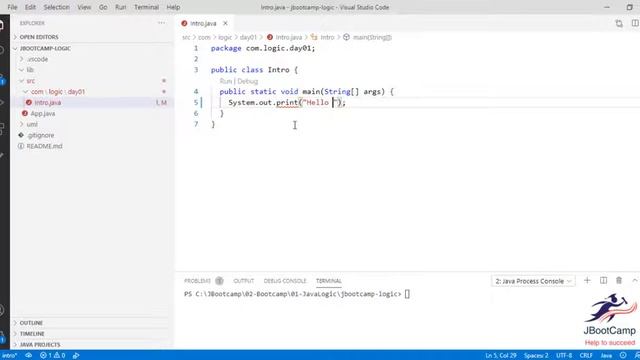This screenshot has height=360, width=640.
Task: Restore down the VS Code window
Action: click(x=629, y=7)
